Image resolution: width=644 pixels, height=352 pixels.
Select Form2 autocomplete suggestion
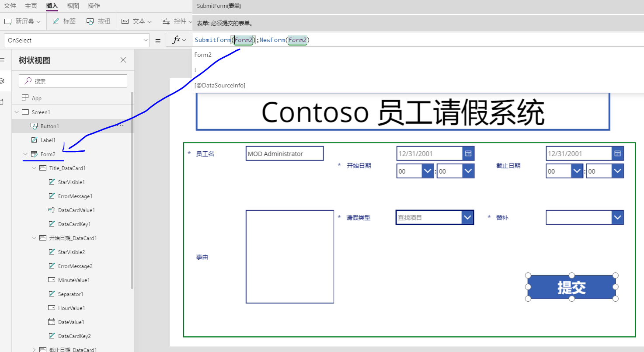tap(203, 55)
